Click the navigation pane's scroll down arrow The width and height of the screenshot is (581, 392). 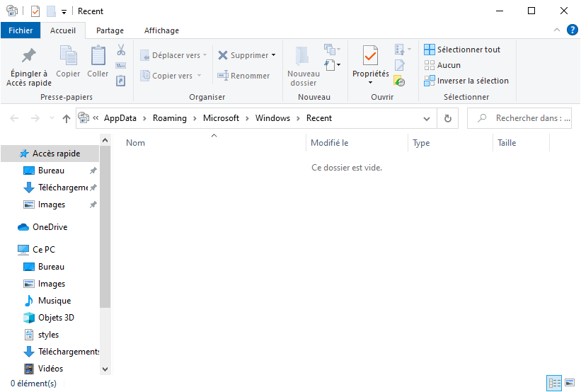point(105,369)
